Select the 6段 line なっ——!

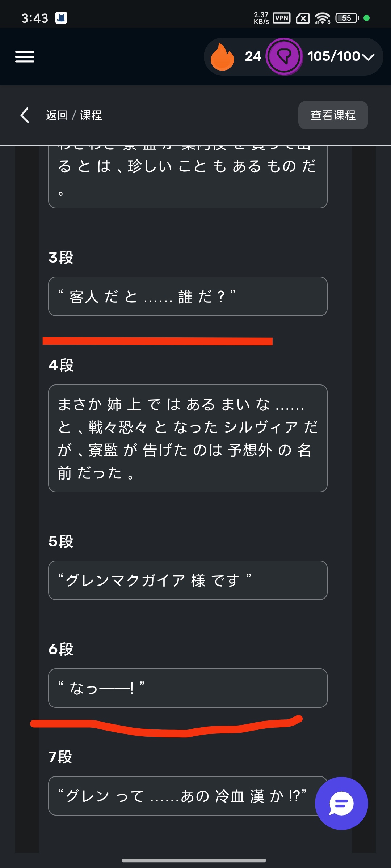coord(188,688)
